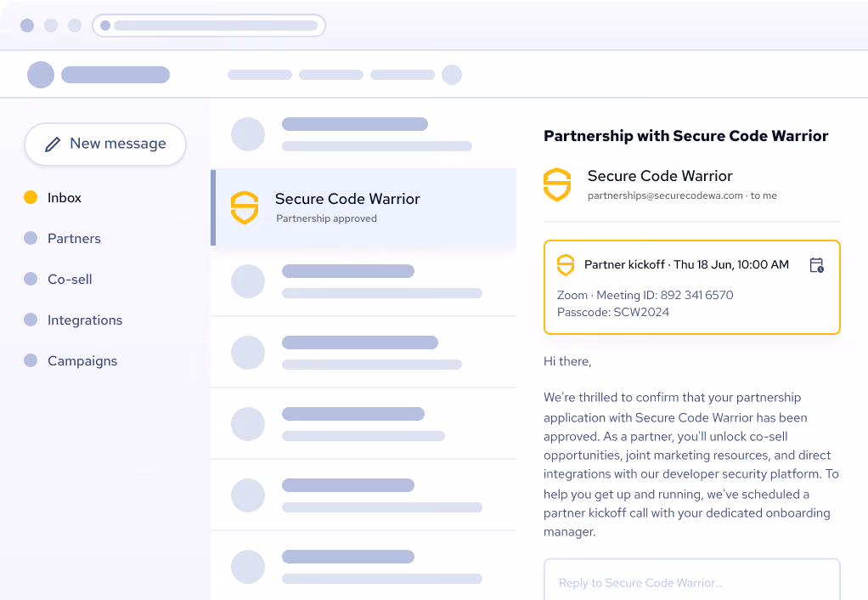868x600 pixels.
Task: Click the calendar icon in kickoff card
Action: point(816,265)
